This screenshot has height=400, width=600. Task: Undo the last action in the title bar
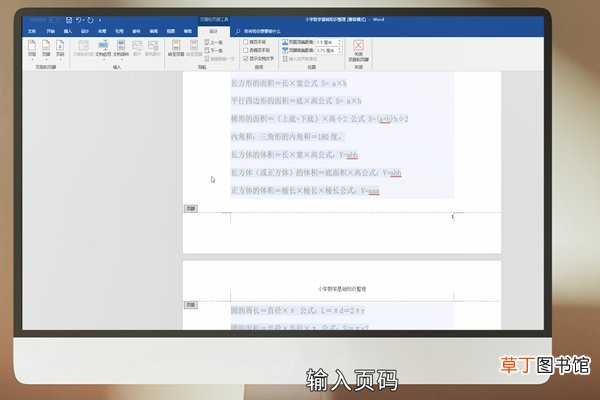[x=78, y=20]
